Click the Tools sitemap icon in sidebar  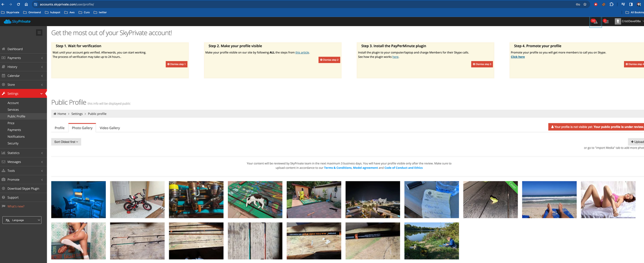tap(4, 171)
